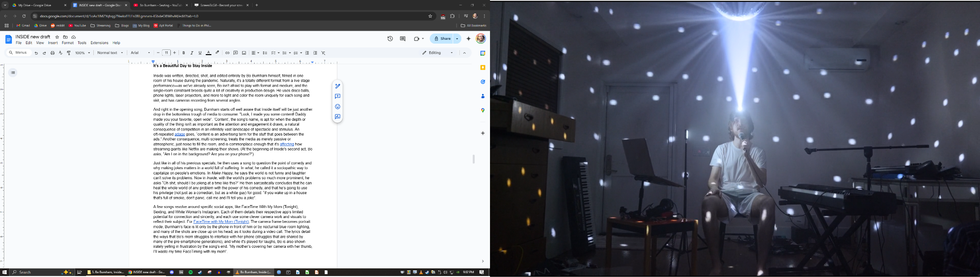The width and height of the screenshot is (980, 277).
Task: Open the text color picker
Action: (208, 53)
